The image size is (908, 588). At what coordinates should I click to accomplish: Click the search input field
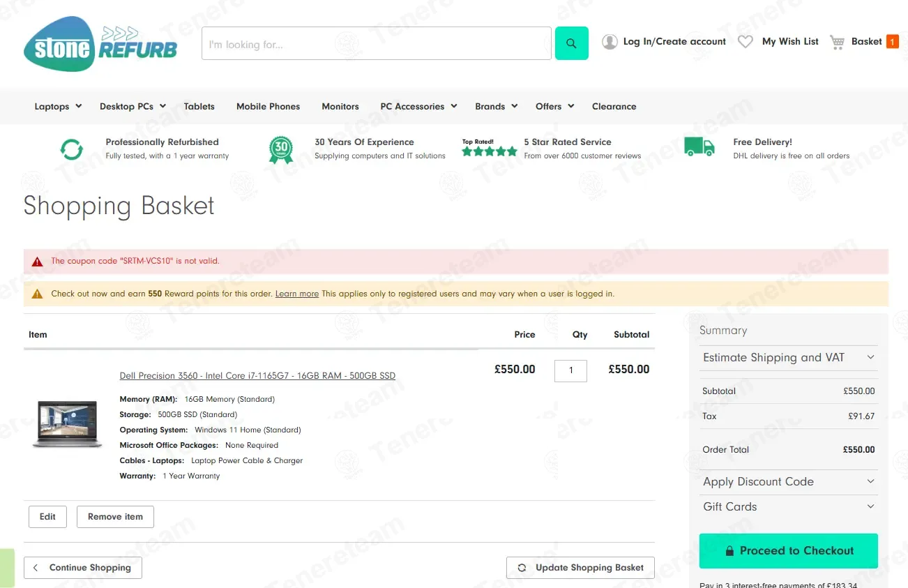[377, 43]
